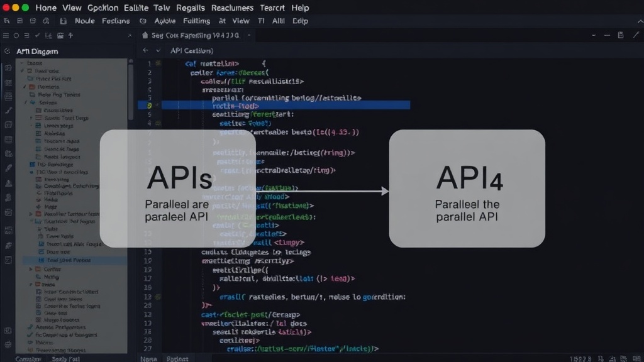Open the Hone menu

(x=45, y=8)
